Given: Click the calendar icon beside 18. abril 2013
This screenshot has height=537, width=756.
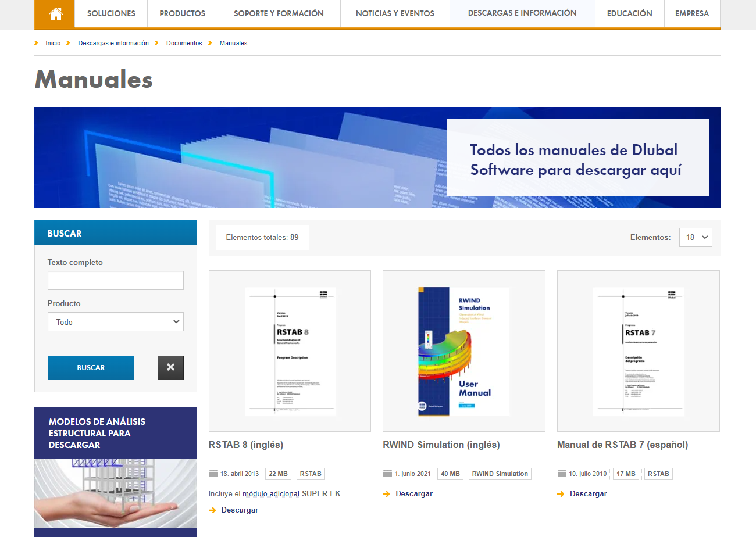Looking at the screenshot, I should (x=213, y=474).
